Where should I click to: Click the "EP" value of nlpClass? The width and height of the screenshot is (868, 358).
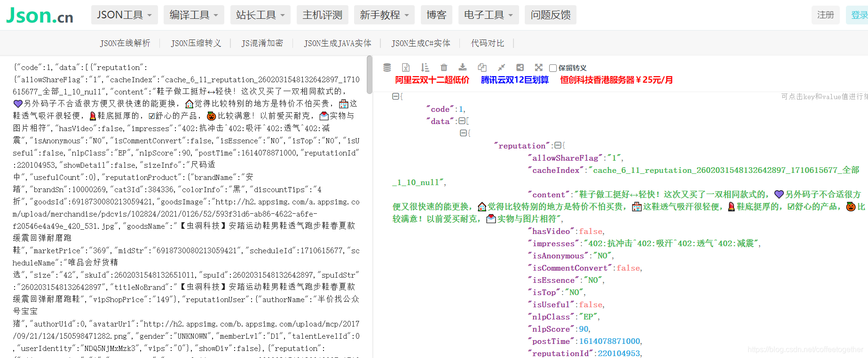(x=588, y=317)
